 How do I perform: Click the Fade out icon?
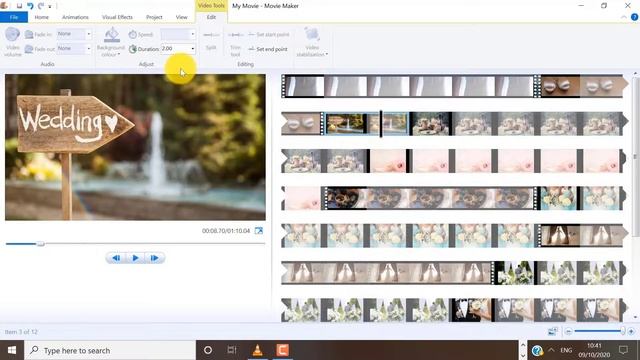(x=29, y=49)
